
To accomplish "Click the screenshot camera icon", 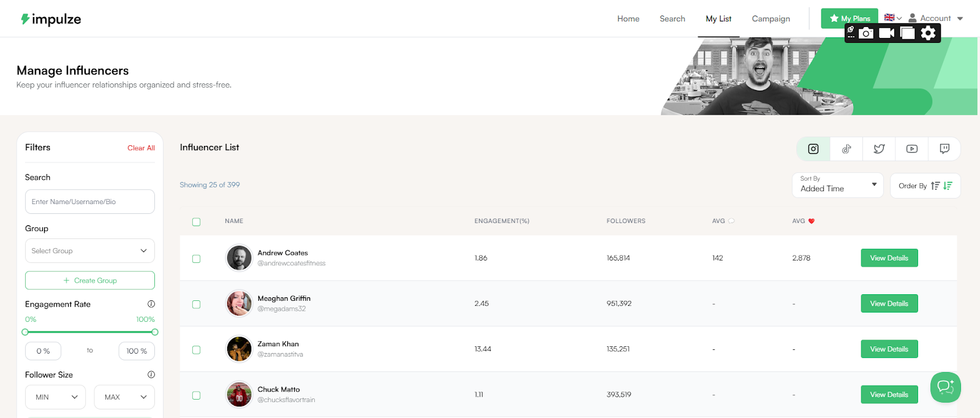I will coord(866,33).
